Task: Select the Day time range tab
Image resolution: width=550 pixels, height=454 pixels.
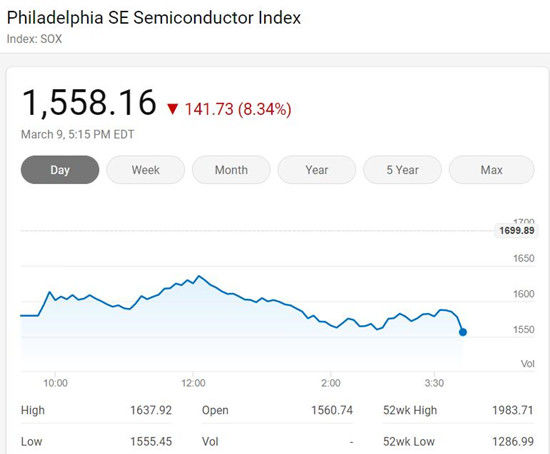Action: pos(60,170)
